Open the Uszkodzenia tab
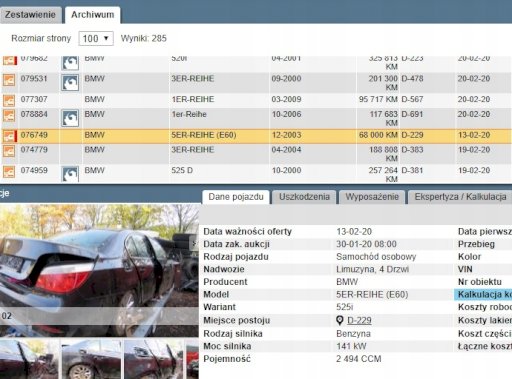Viewport: 512px width, 379px height. pyautogui.click(x=304, y=197)
